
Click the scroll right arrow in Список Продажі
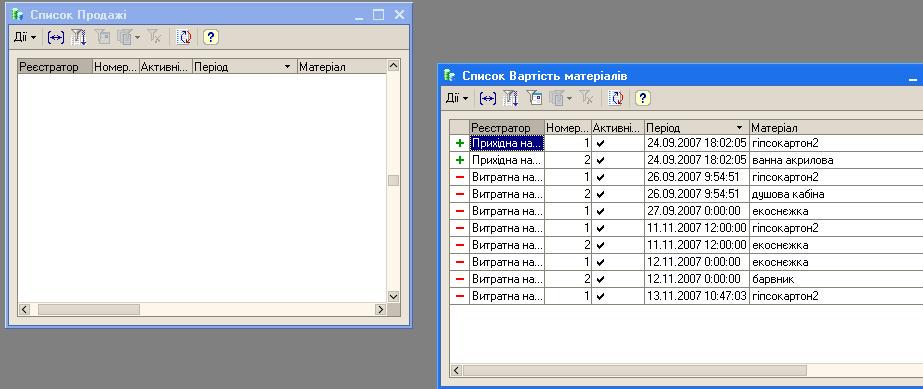[380, 310]
